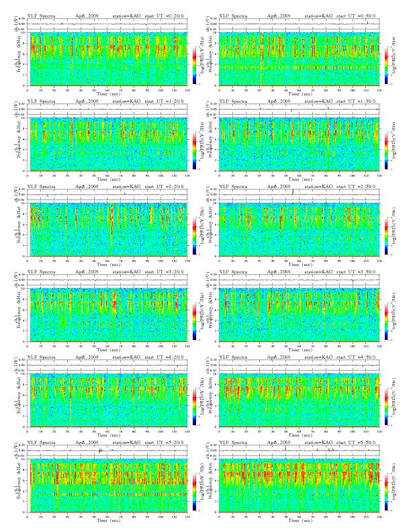Screen dimensions: 411x532
Task: Click the title text 'start UT =4:50:0'
Action: point(356,357)
